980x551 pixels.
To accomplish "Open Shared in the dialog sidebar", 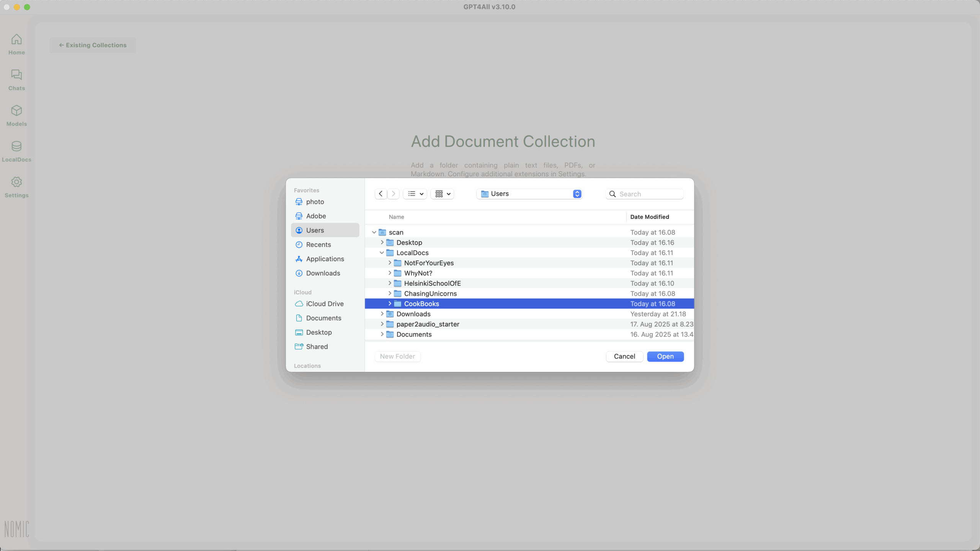I will (325, 347).
